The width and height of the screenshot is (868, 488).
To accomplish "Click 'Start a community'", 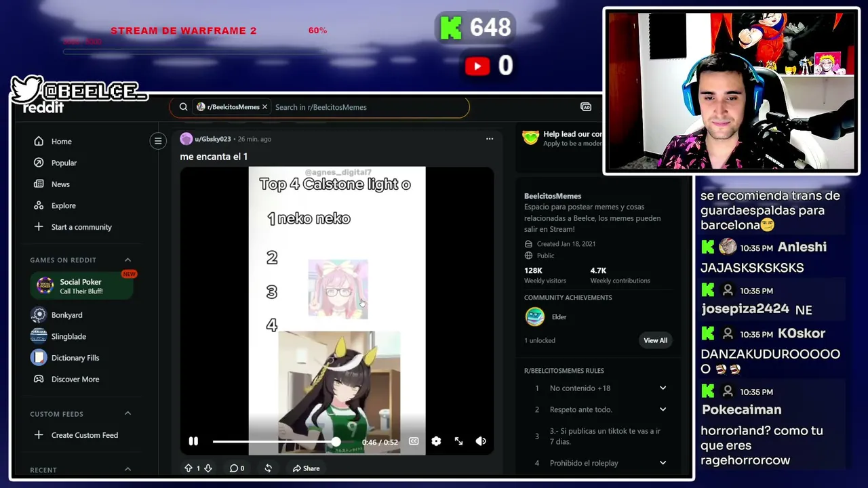I will click(x=81, y=227).
